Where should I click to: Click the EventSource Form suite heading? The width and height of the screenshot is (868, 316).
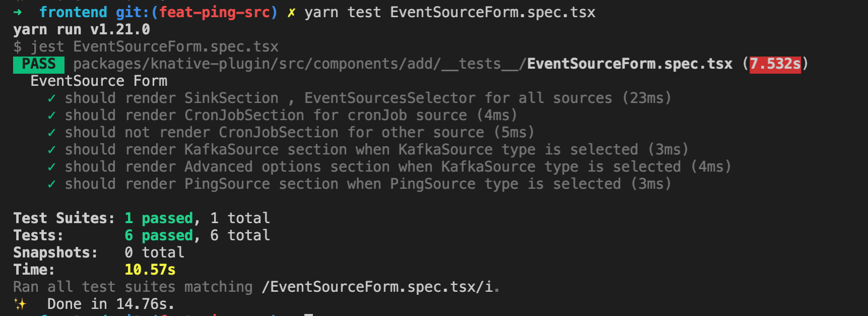tap(99, 81)
